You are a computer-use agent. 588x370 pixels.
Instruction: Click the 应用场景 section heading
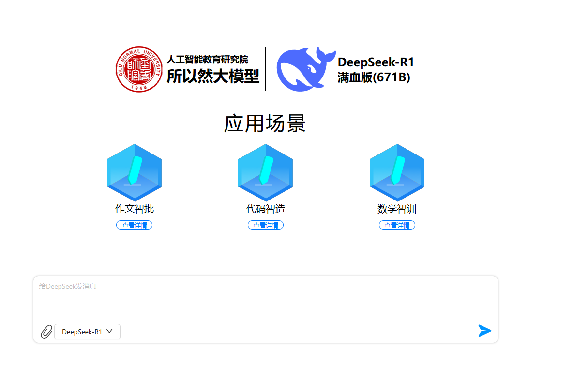[x=264, y=124]
